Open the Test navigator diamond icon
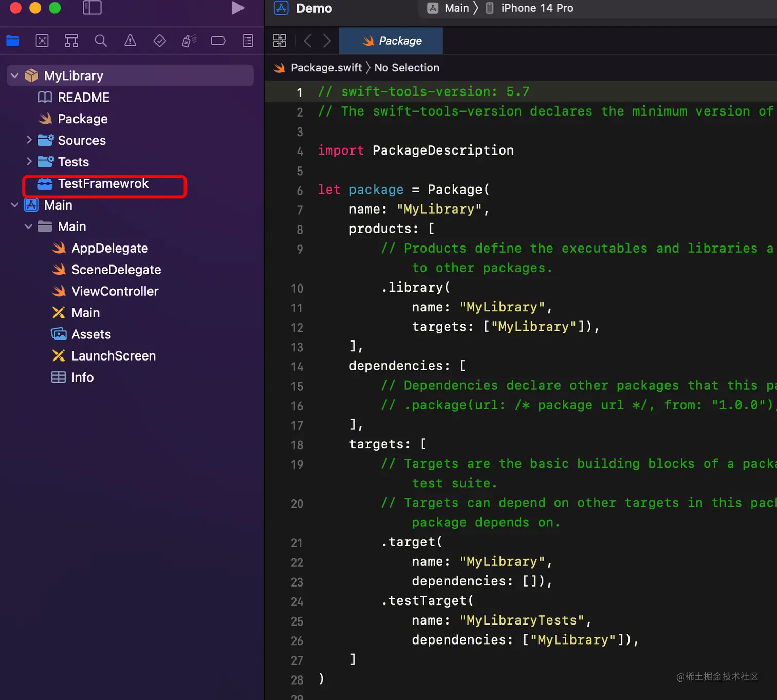Screen dimensions: 777x700 [160, 41]
